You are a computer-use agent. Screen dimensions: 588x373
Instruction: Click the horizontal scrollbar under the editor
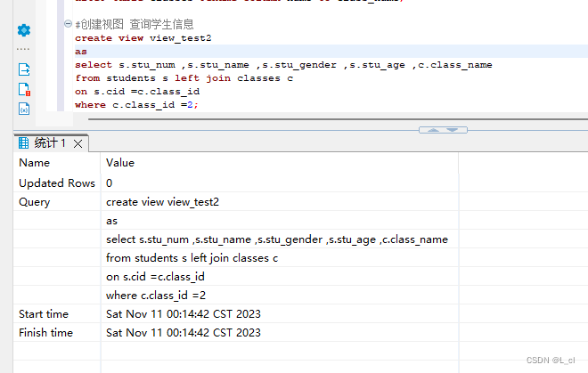[x=338, y=119]
